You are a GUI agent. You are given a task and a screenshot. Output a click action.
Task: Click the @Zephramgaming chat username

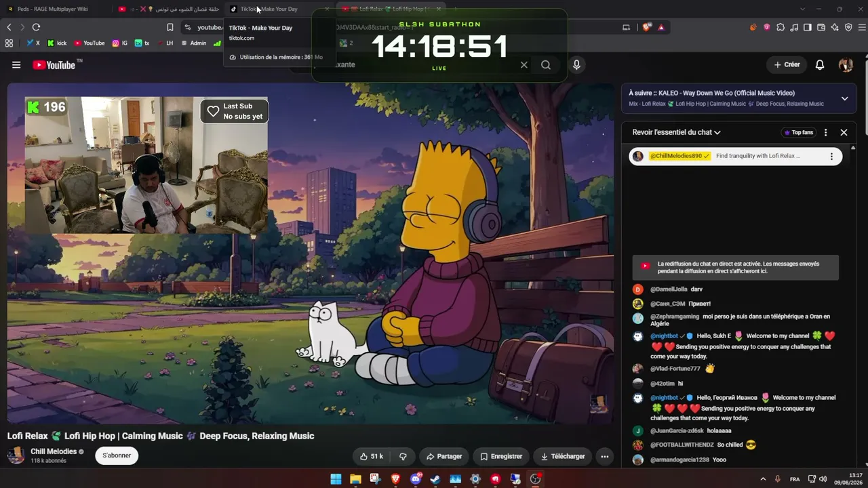click(x=675, y=317)
